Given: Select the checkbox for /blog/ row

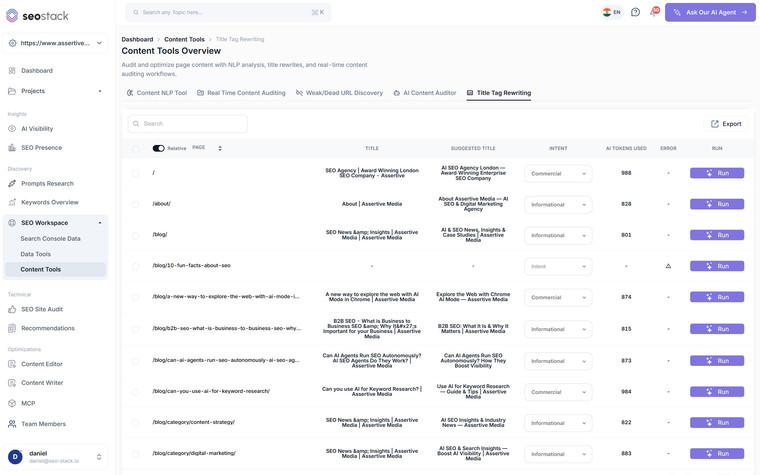Looking at the screenshot, I should (135, 236).
